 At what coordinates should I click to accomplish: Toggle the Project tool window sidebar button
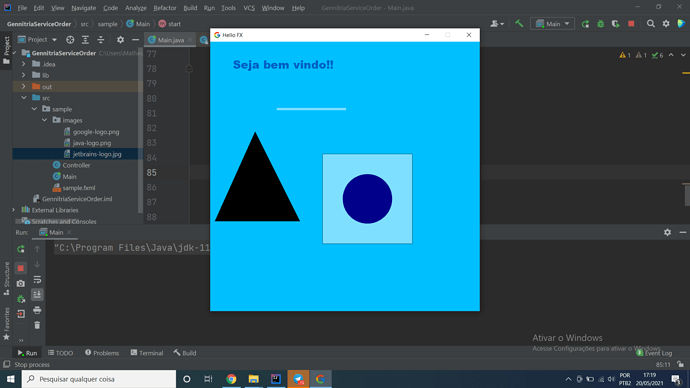[x=6, y=50]
